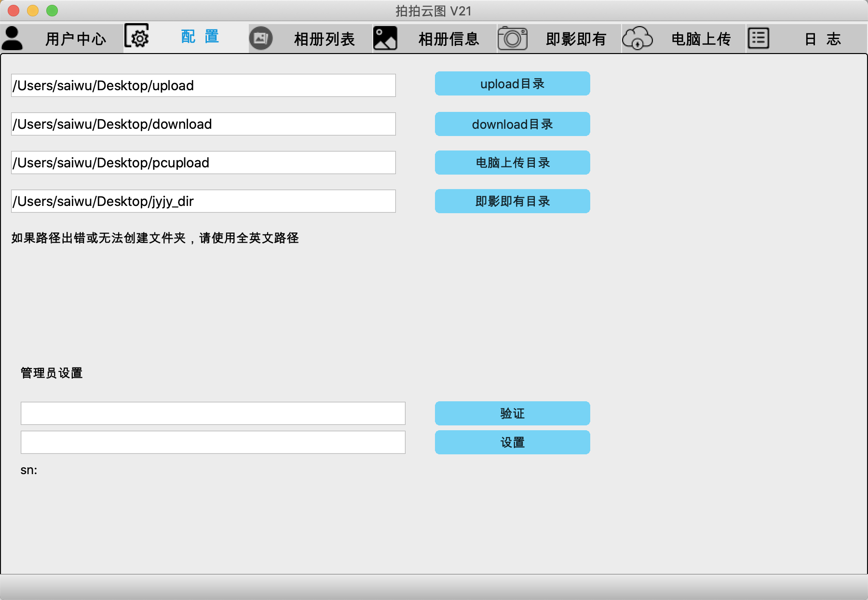868x600 pixels.
Task: Click the picture icon beside 相册信息
Action: pyautogui.click(x=384, y=38)
